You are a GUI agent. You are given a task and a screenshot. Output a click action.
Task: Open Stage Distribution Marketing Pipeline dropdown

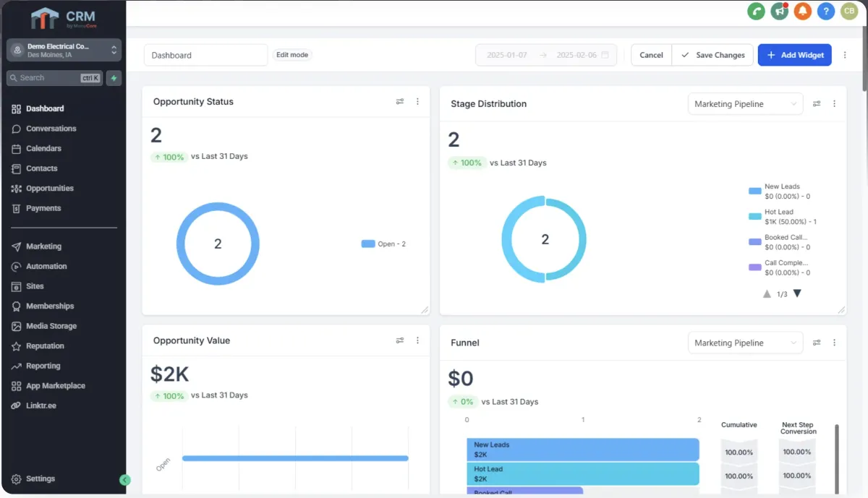pos(745,104)
